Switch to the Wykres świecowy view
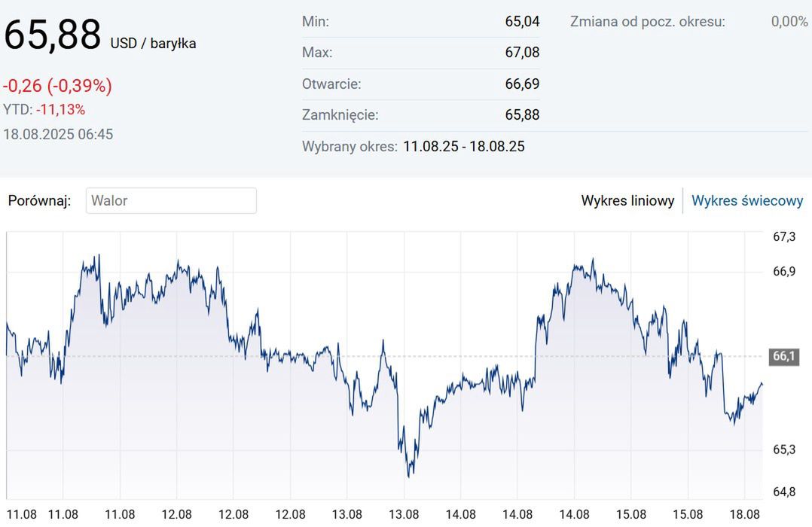 pyautogui.click(x=747, y=201)
